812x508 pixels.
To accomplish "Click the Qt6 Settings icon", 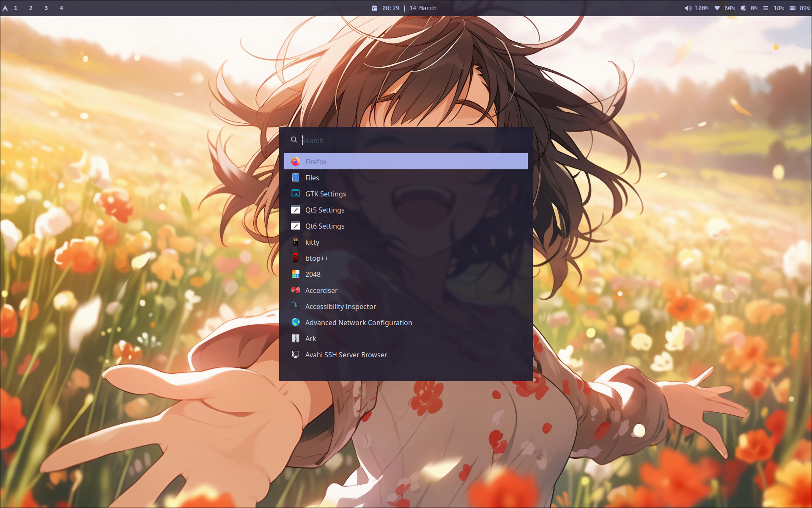I will [296, 226].
